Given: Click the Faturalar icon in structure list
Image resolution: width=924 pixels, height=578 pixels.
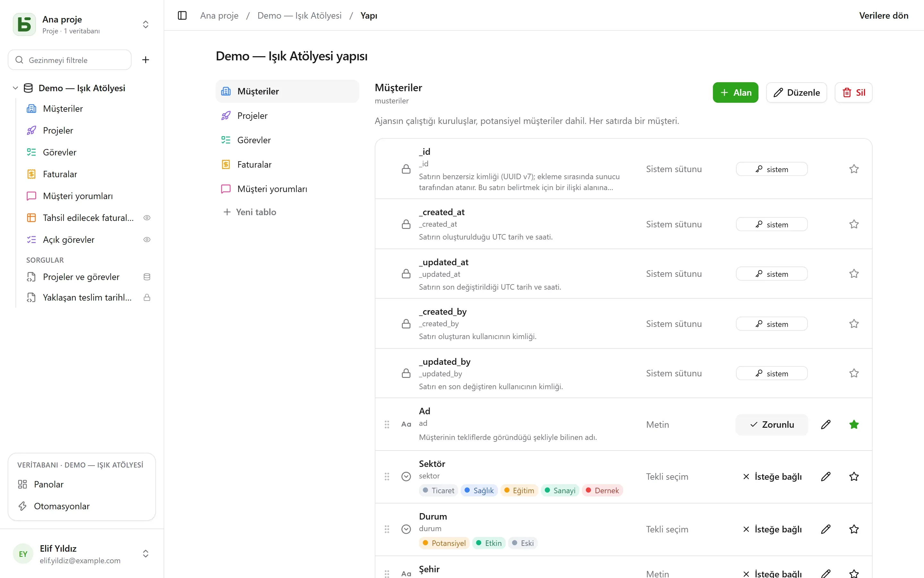Looking at the screenshot, I should (226, 164).
